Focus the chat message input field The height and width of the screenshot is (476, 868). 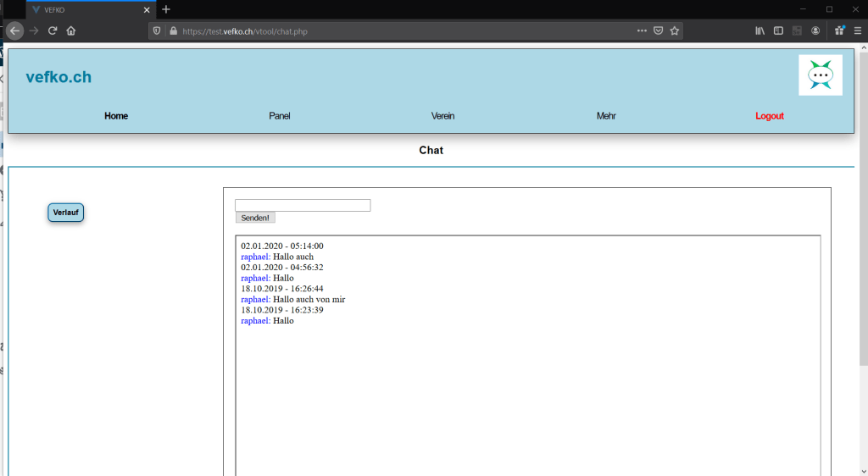[x=303, y=205]
